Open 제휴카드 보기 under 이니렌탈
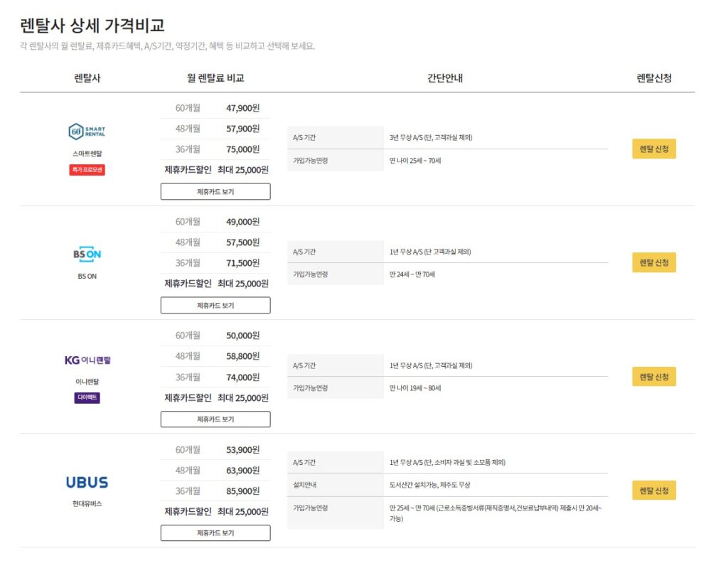The width and height of the screenshot is (728, 568). tap(215, 419)
